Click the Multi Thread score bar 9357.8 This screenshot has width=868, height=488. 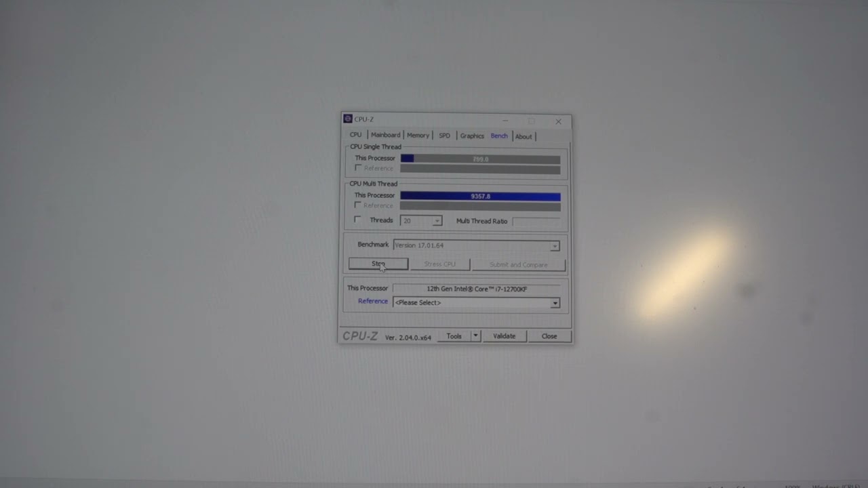[x=480, y=197]
